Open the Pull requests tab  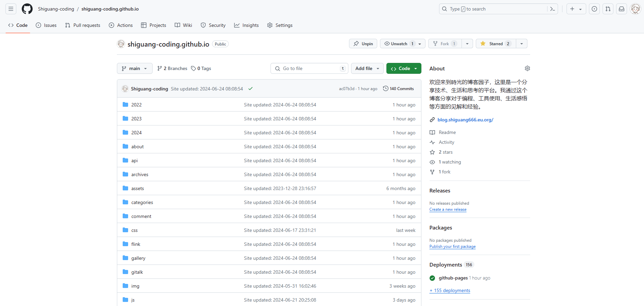83,25
